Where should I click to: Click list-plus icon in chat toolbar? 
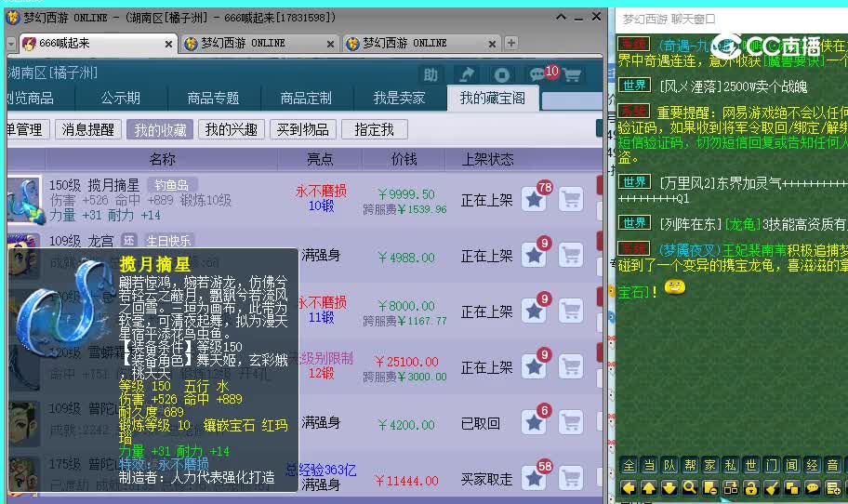pos(833,488)
